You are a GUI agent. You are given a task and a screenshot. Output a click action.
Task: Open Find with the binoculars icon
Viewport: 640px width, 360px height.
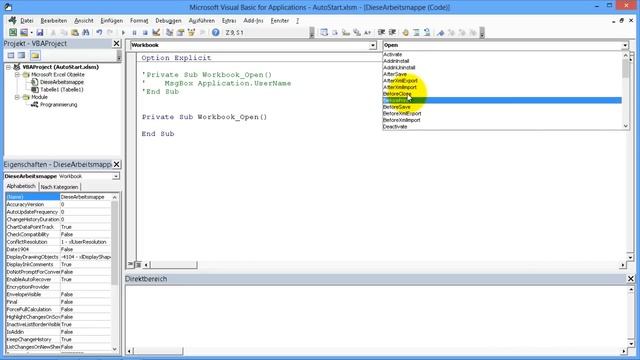(86, 33)
